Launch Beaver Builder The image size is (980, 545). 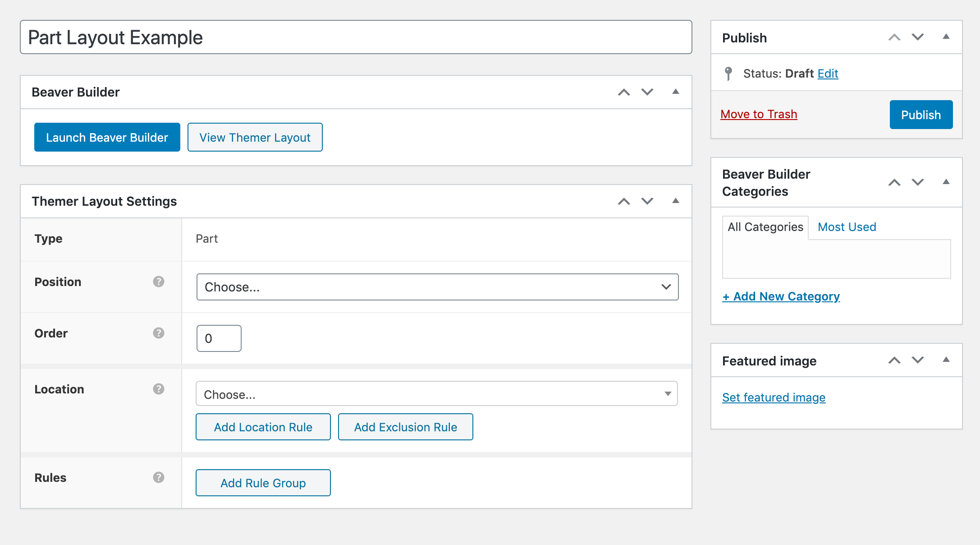coord(107,137)
